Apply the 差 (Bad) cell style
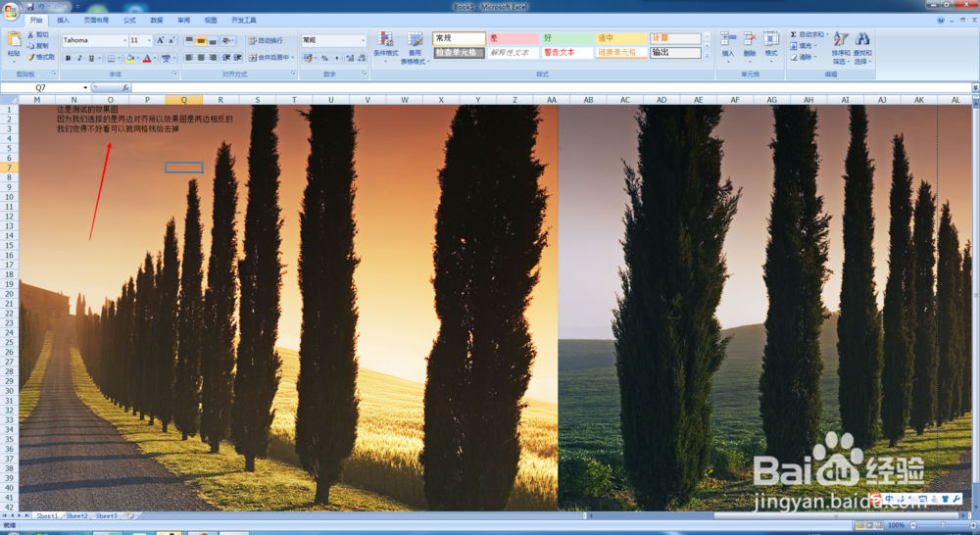This screenshot has width=980, height=535. [x=514, y=39]
